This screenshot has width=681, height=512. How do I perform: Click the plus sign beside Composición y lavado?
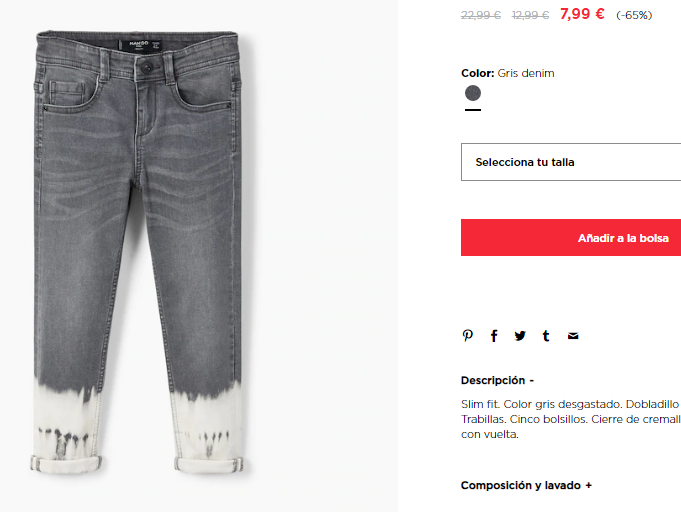588,485
